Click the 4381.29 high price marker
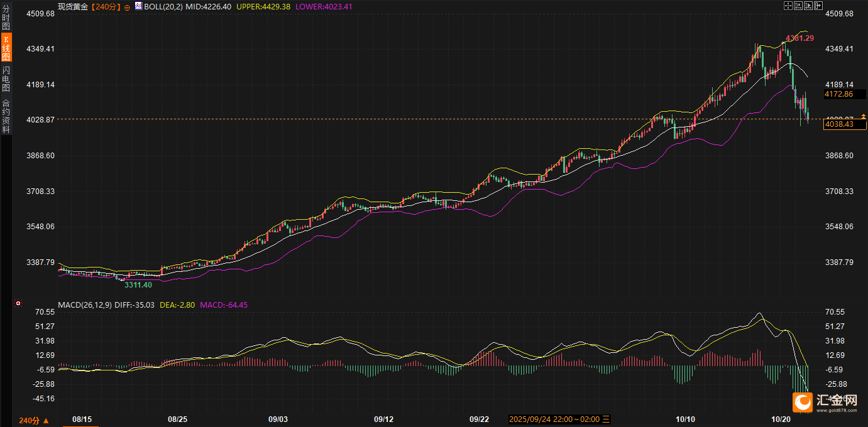The width and height of the screenshot is (868, 427). click(x=799, y=38)
